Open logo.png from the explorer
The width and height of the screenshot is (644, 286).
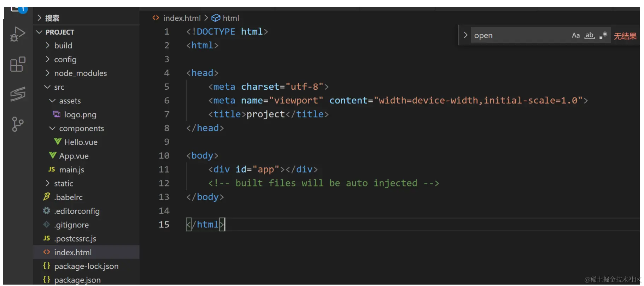click(80, 114)
